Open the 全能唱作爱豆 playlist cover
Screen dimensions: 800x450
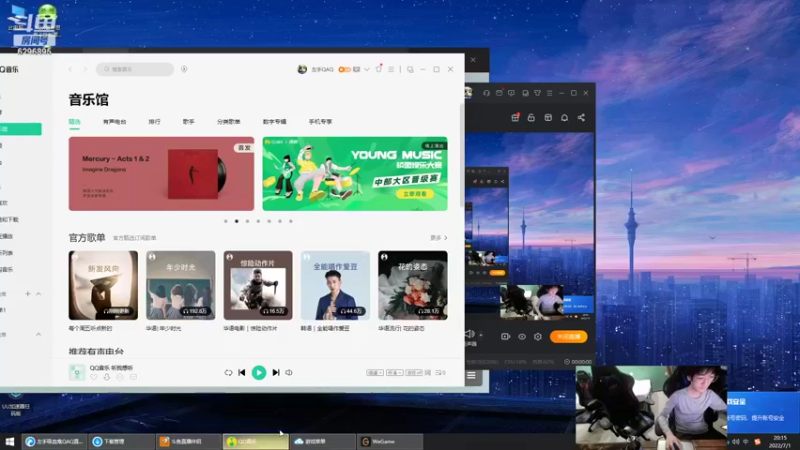(x=335, y=285)
